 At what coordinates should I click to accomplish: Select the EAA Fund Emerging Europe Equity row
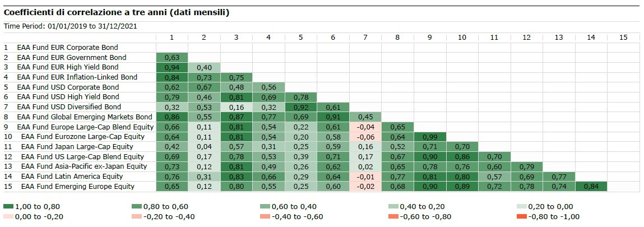click(x=76, y=186)
